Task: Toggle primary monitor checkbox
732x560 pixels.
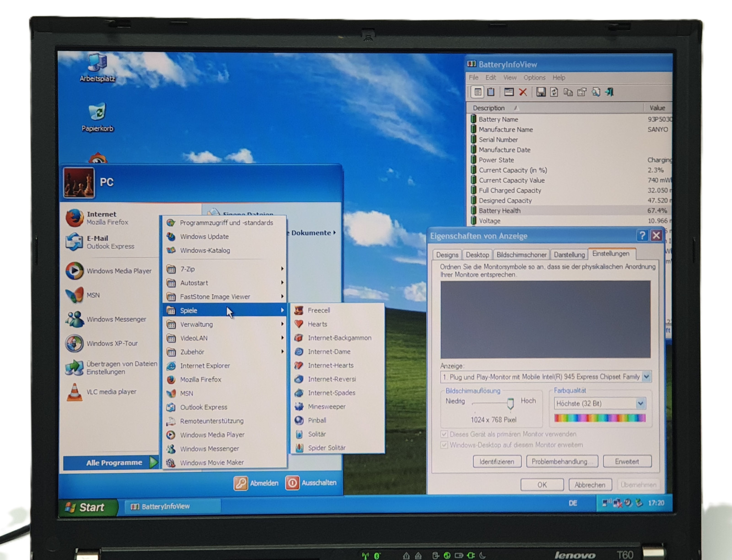Action: [444, 434]
